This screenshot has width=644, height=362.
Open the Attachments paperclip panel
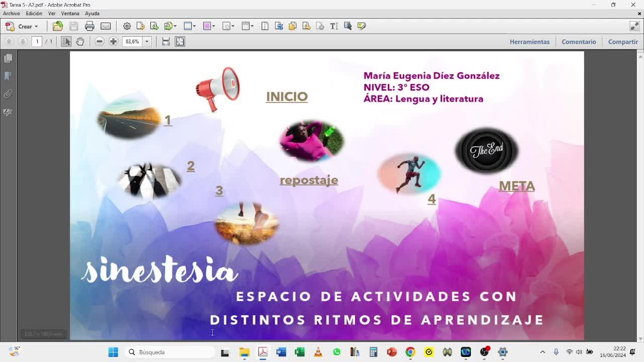tap(8, 94)
